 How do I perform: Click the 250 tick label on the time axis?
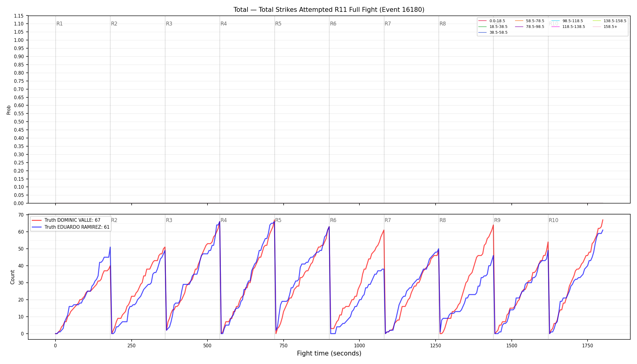click(x=131, y=345)
